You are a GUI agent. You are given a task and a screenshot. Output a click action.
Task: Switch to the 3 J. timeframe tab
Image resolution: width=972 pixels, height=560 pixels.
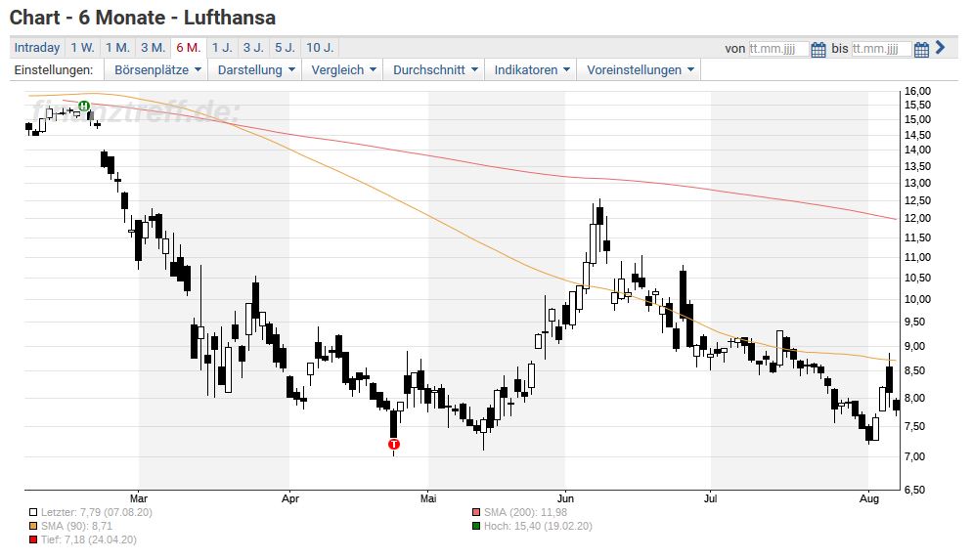point(253,48)
